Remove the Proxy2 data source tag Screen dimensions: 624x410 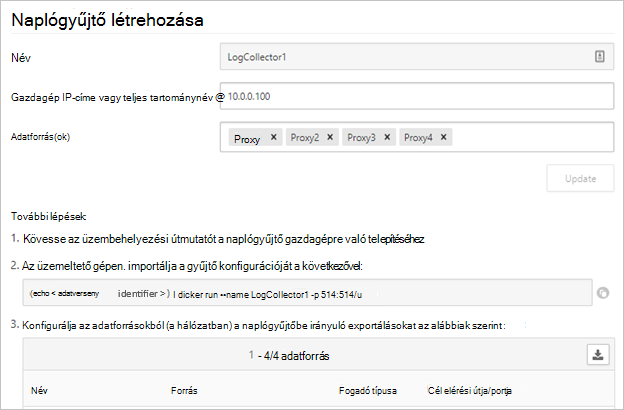(330, 137)
